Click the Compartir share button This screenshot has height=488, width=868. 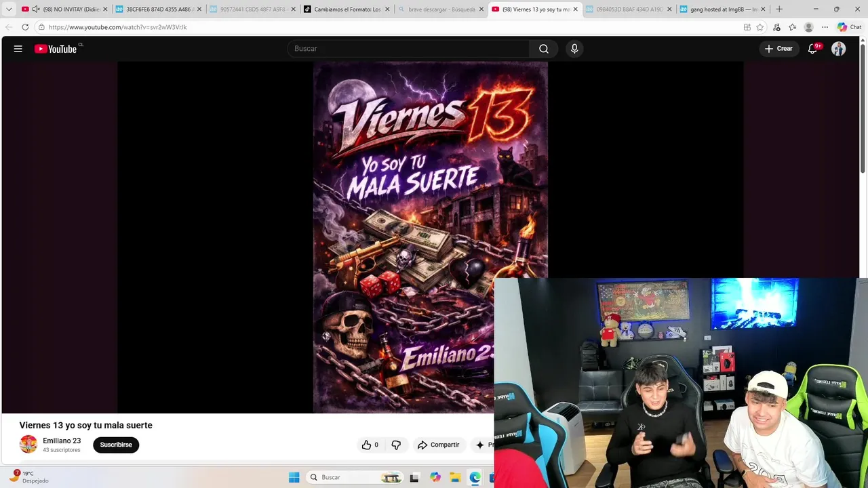[438, 445]
